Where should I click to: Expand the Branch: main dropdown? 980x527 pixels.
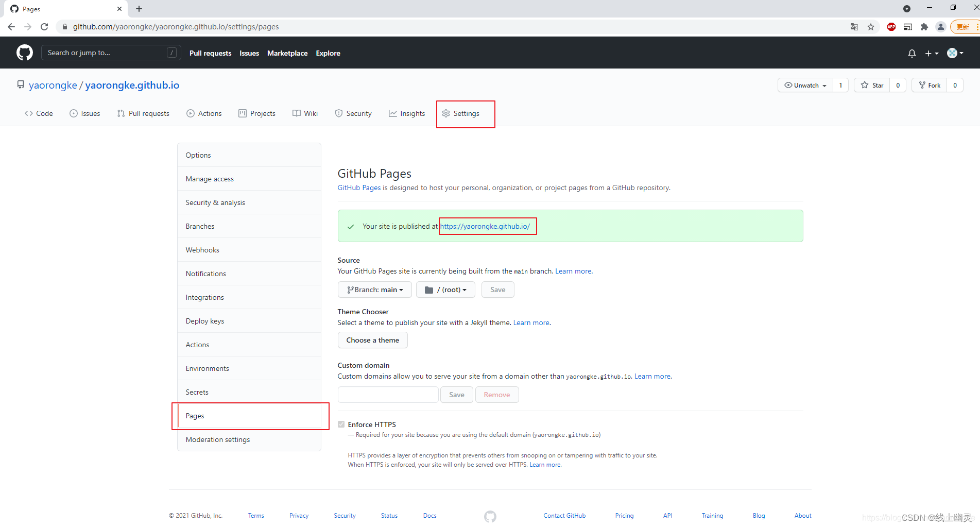(x=375, y=290)
